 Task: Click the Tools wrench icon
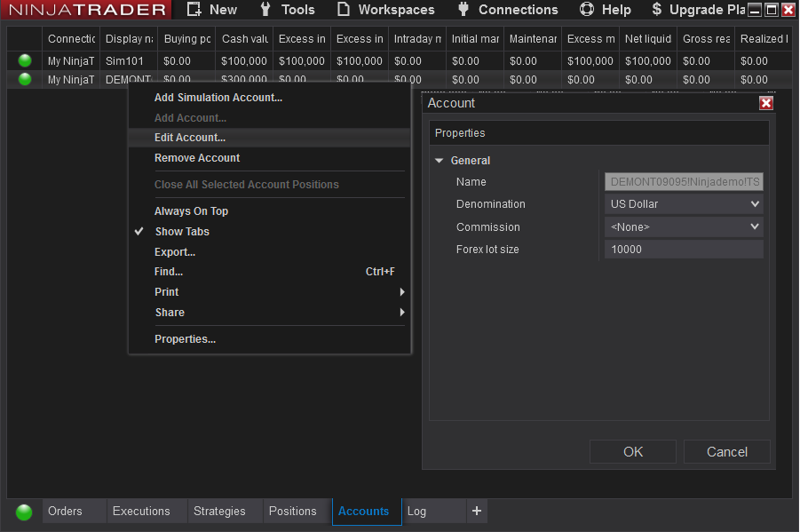(x=265, y=10)
